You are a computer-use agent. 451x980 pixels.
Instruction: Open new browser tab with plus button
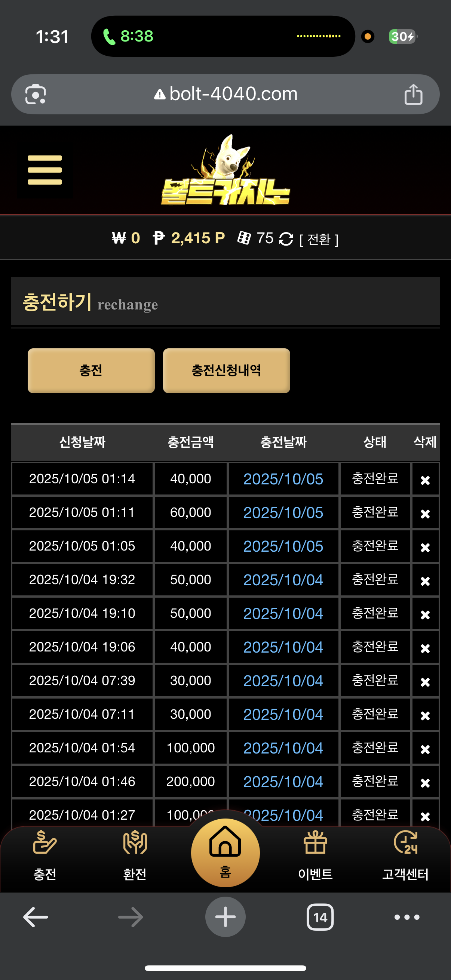225,917
